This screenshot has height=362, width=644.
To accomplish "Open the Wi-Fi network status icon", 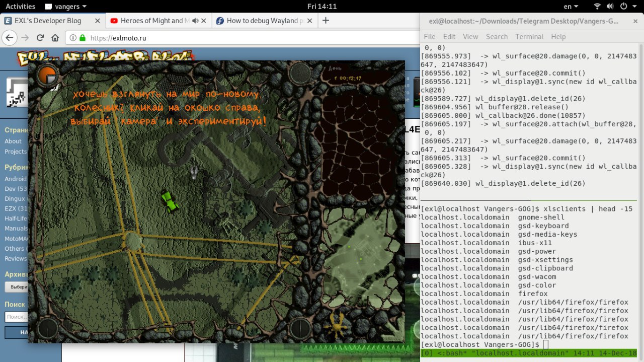I will click(x=597, y=7).
